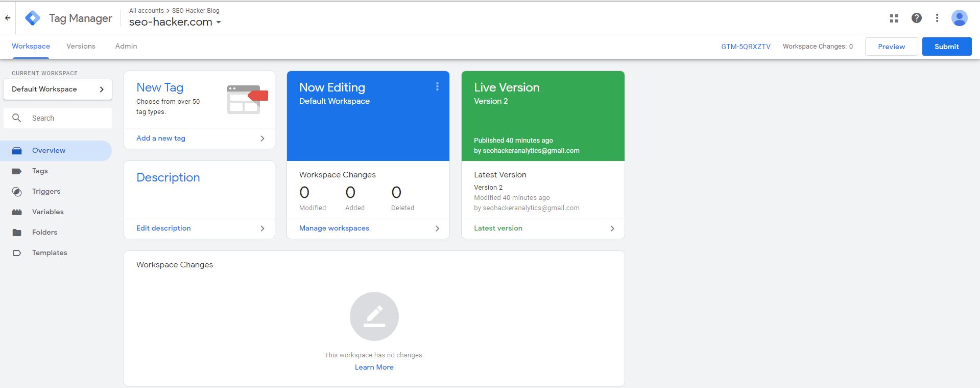
Task: Click the pencil edit icon in Workspace Changes
Action: point(374,316)
